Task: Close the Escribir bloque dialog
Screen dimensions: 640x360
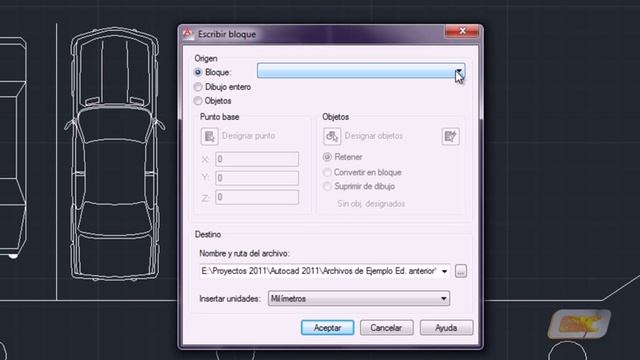Action: coord(462,31)
